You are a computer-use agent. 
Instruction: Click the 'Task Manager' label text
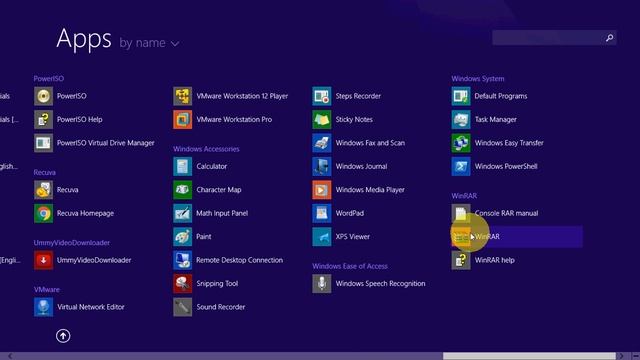coord(496,120)
